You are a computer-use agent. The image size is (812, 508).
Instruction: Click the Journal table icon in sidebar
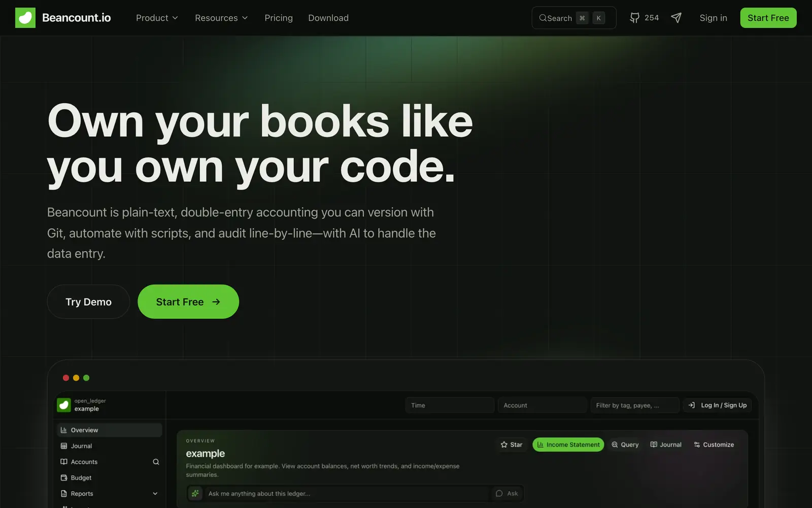64,446
